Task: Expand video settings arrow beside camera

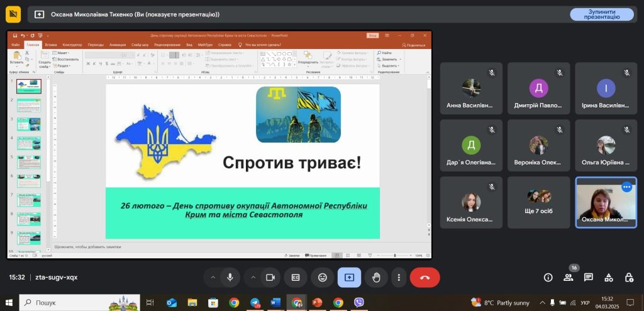Action: 253,277
